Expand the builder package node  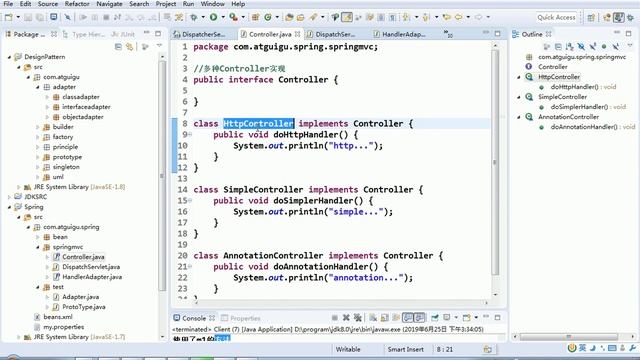pyautogui.click(x=38, y=127)
